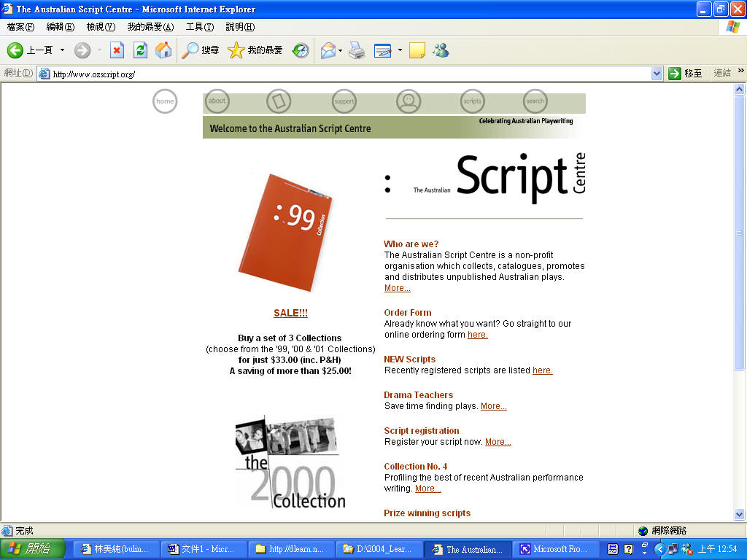Click the Edit page toolbar icon
This screenshot has height=560, width=747.
[382, 50]
